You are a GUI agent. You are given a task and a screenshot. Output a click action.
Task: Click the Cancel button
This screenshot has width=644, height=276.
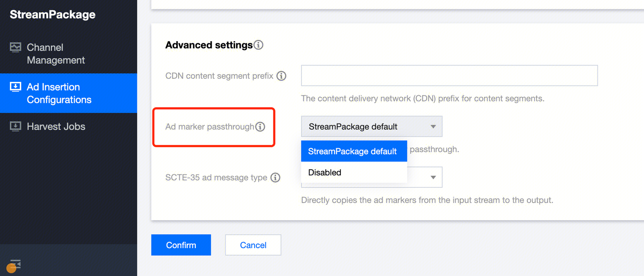[253, 245]
